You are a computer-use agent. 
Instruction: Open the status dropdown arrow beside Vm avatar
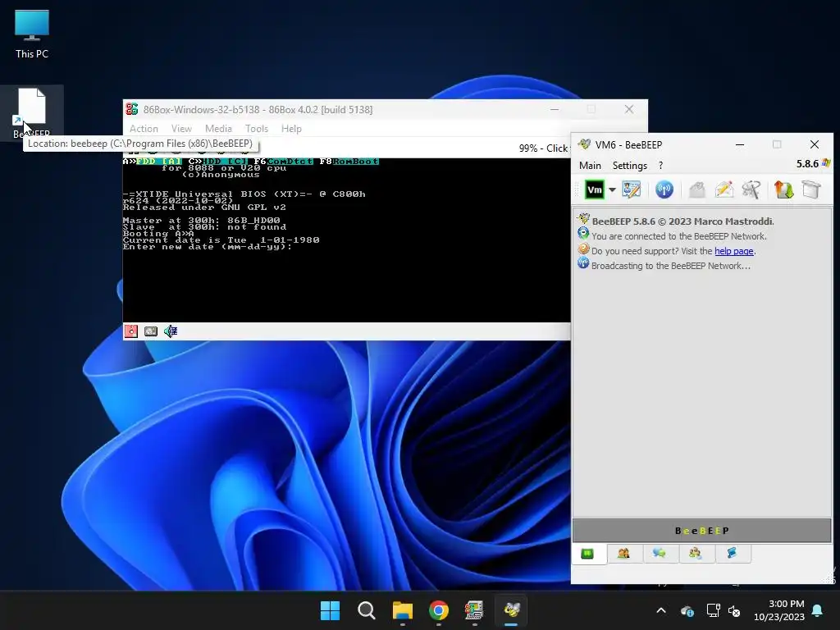click(x=612, y=189)
